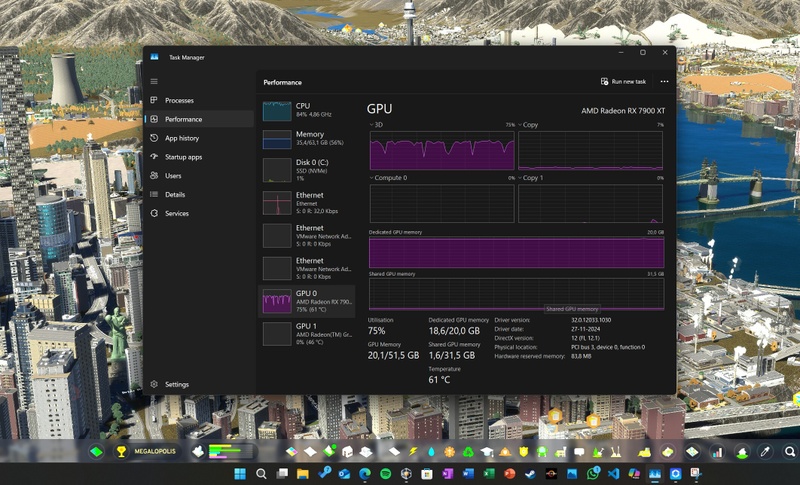Viewport: 800px width, 485px height.
Task: Open Word from the taskbar
Action: coord(468,474)
